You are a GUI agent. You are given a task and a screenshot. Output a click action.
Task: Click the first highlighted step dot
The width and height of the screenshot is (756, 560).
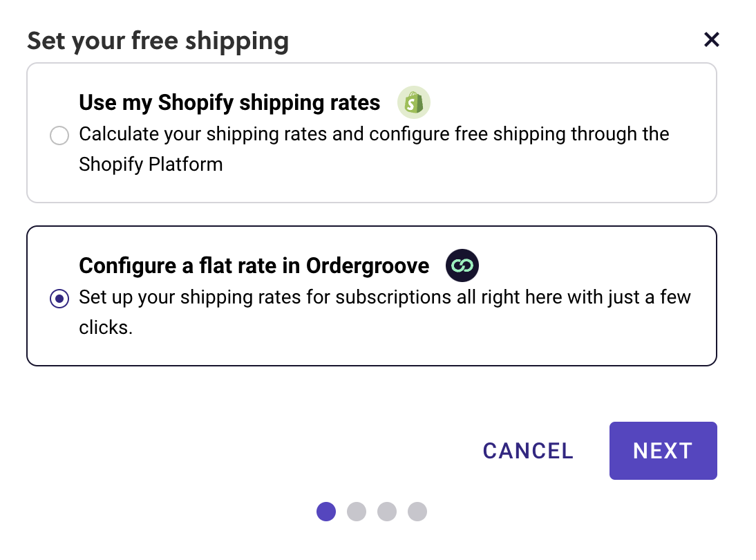click(x=326, y=512)
